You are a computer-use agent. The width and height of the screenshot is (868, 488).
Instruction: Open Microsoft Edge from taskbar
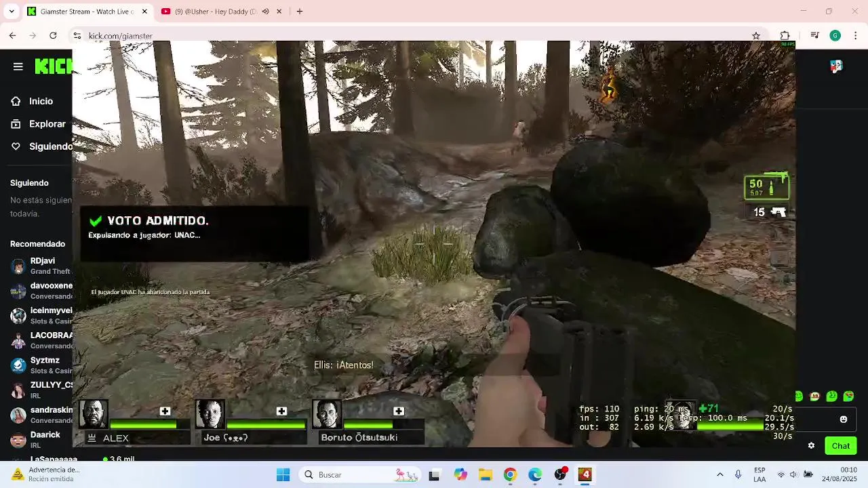(x=535, y=474)
